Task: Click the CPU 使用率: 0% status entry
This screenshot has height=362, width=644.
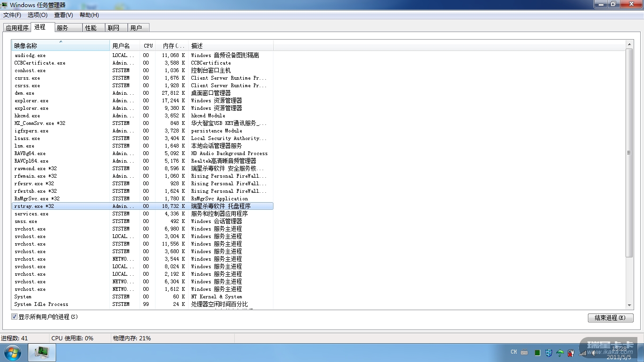Action: coord(73,338)
